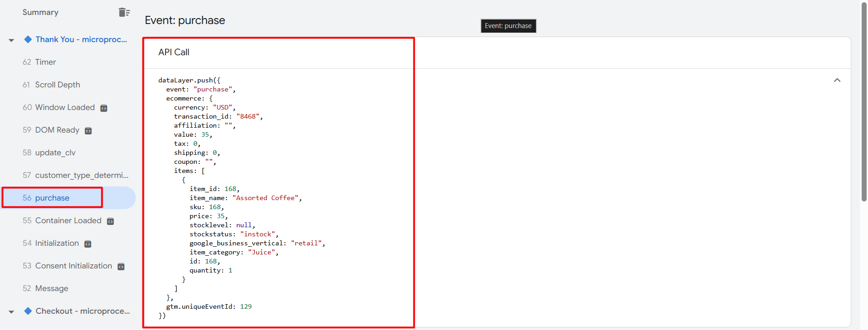This screenshot has height=330, width=868.
Task: Collapse the Checkout page event group
Action: tap(11, 312)
